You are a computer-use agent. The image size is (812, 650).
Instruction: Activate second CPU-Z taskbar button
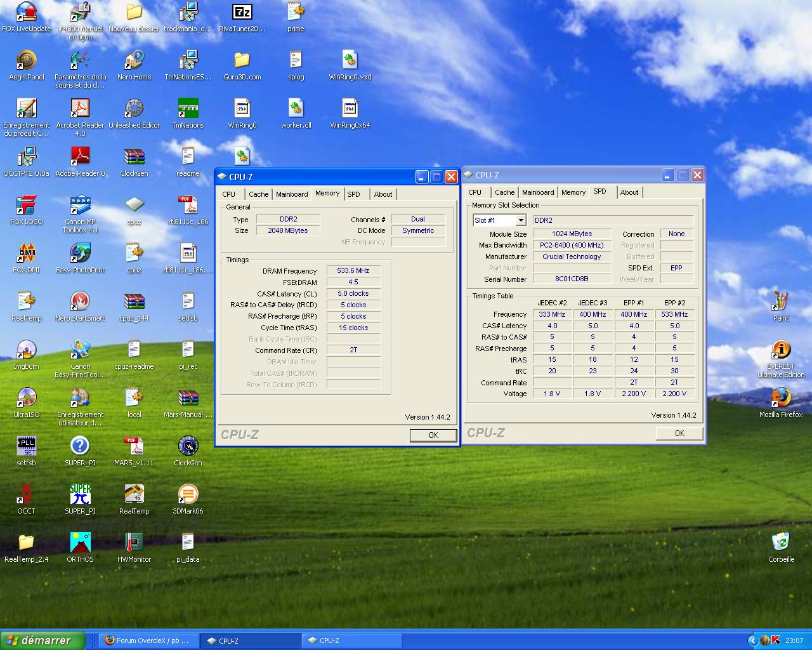coord(352,640)
